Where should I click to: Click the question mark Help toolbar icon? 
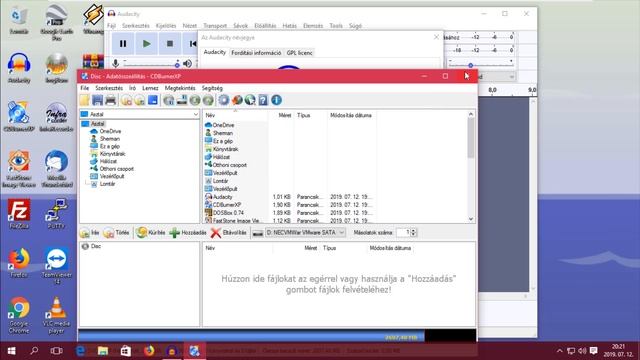pyautogui.click(x=263, y=100)
